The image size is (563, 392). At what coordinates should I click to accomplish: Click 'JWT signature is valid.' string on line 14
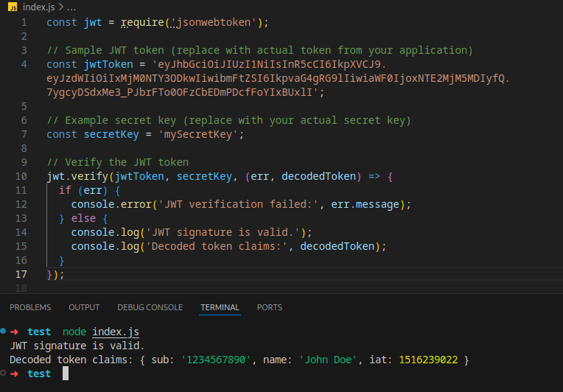tap(223, 232)
